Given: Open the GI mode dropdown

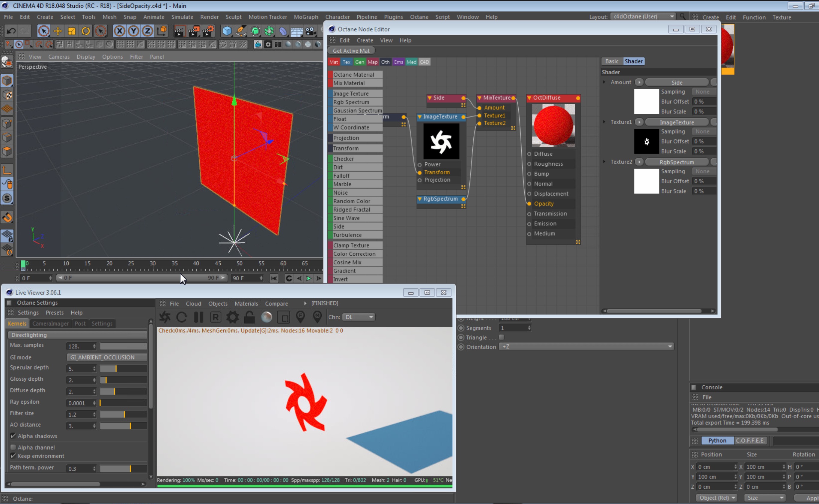Looking at the screenshot, I should point(106,357).
